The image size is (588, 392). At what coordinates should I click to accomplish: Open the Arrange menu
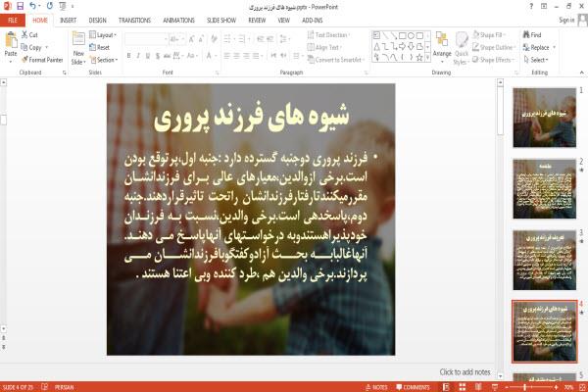442,47
